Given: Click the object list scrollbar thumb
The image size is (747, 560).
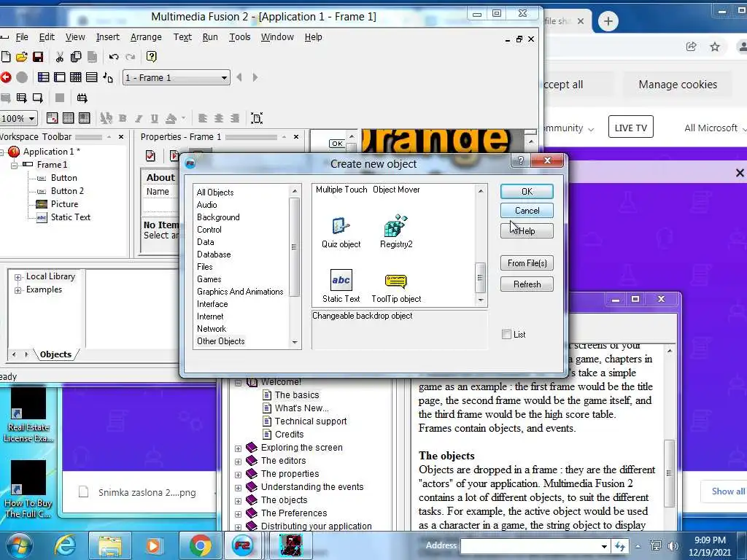Looking at the screenshot, I should 480,278.
